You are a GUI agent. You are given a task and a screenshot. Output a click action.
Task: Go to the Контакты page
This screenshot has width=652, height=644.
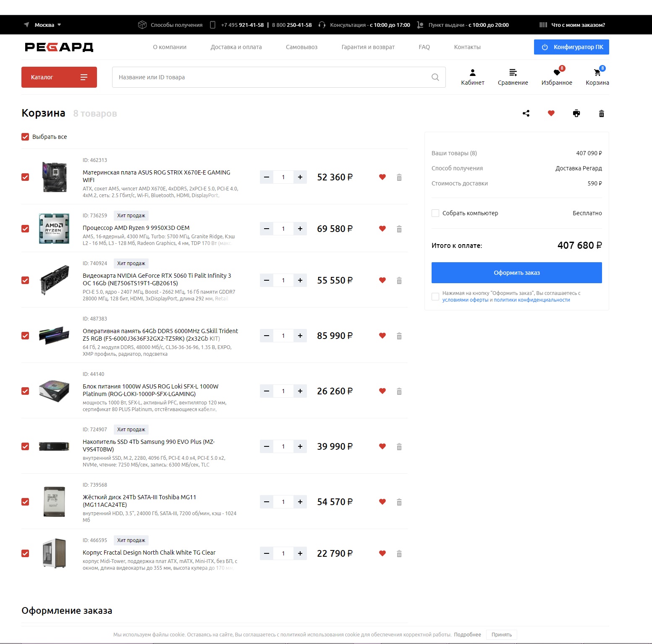pyautogui.click(x=467, y=47)
